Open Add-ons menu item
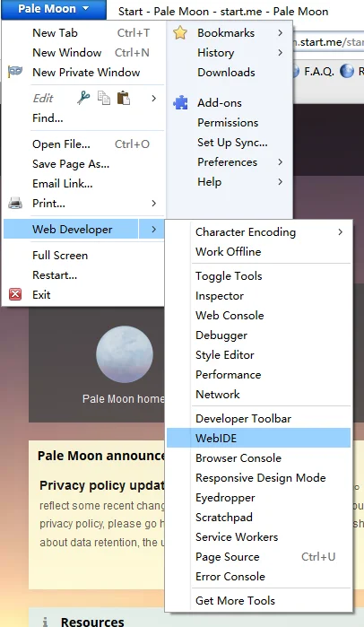Image resolution: width=364 pixels, height=627 pixels. [230, 103]
